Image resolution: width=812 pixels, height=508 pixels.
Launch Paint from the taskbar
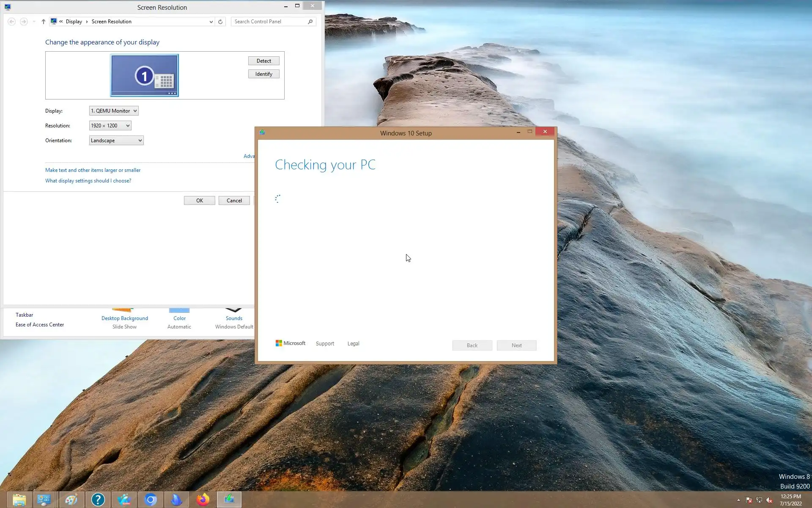[x=71, y=500]
